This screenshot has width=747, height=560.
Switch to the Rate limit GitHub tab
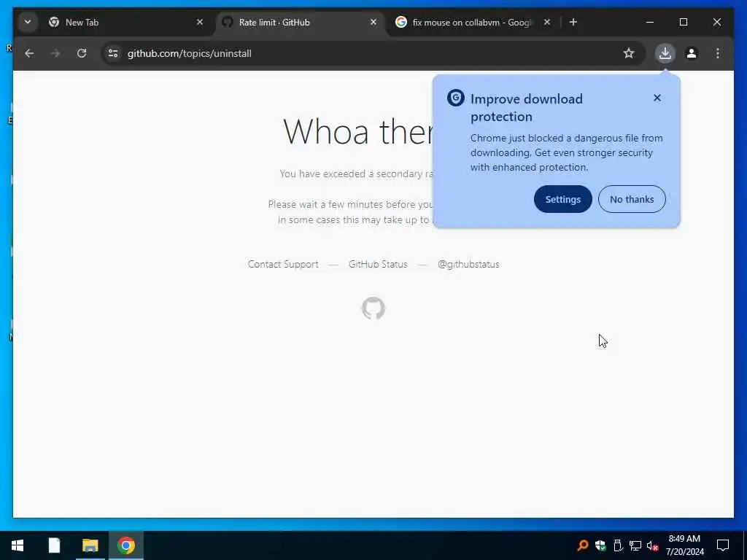300,23
